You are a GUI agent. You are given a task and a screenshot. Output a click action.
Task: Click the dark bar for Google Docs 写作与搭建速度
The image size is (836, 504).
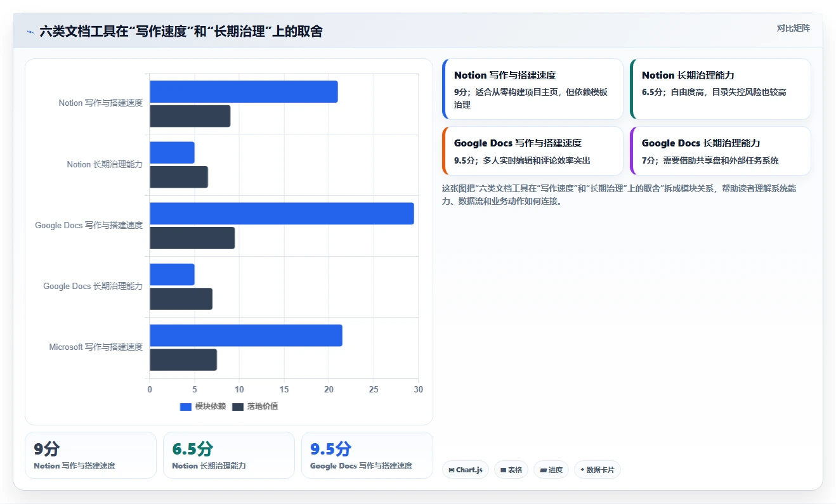(192, 238)
